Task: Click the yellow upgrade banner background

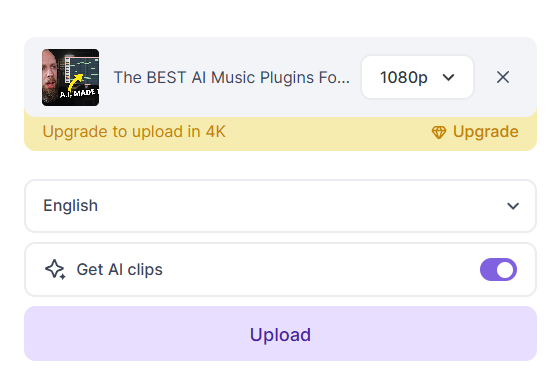Action: (327, 134)
